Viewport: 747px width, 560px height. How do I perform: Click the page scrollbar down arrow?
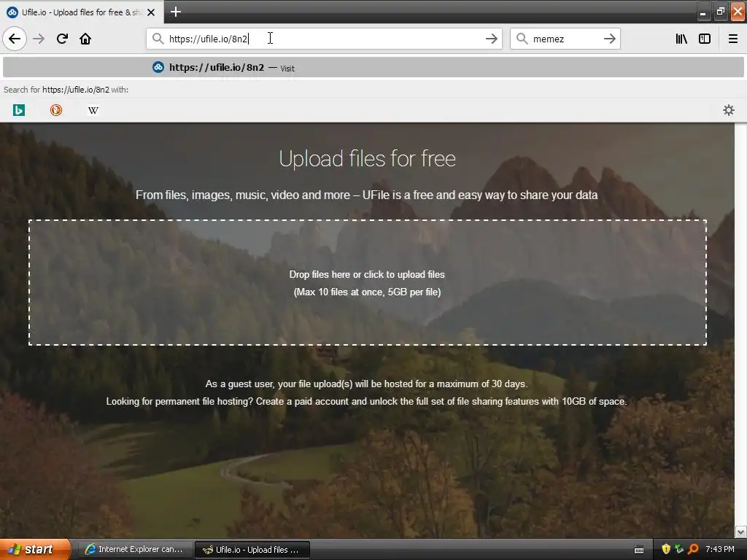(x=740, y=532)
